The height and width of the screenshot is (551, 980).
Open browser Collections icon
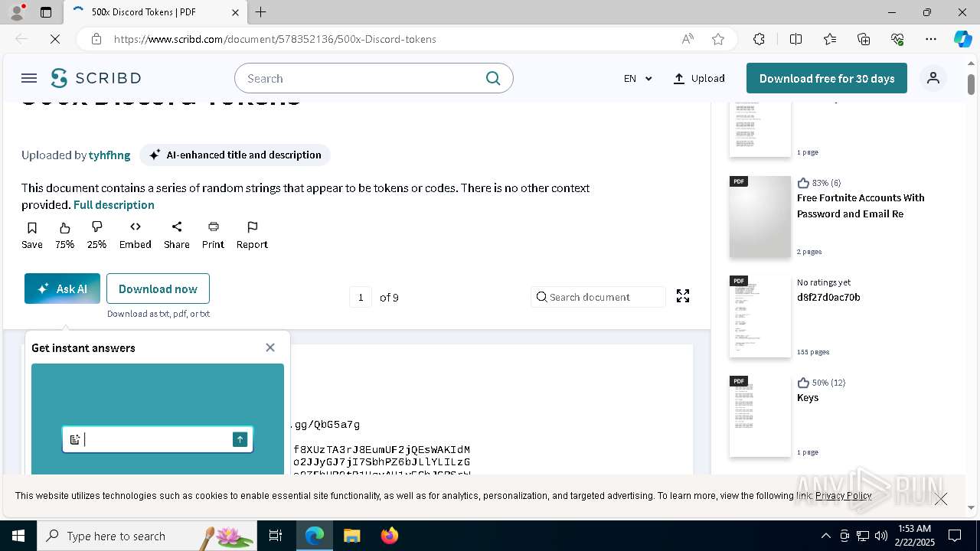(864, 39)
